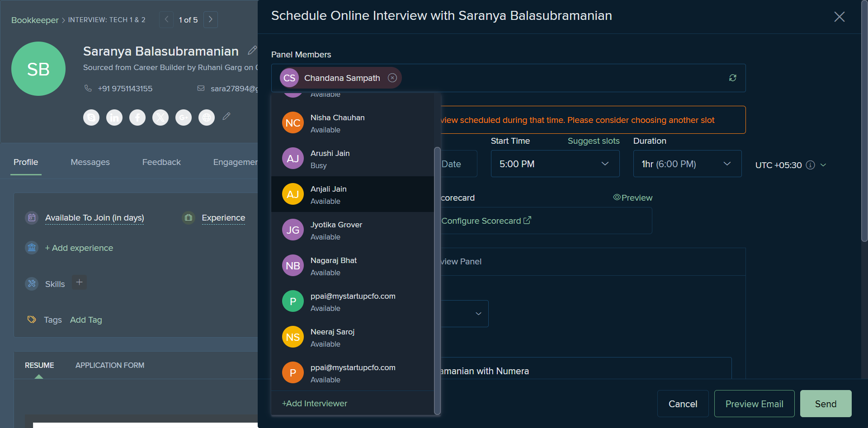
Task: Open Google Plus social profile icon
Action: (x=184, y=118)
